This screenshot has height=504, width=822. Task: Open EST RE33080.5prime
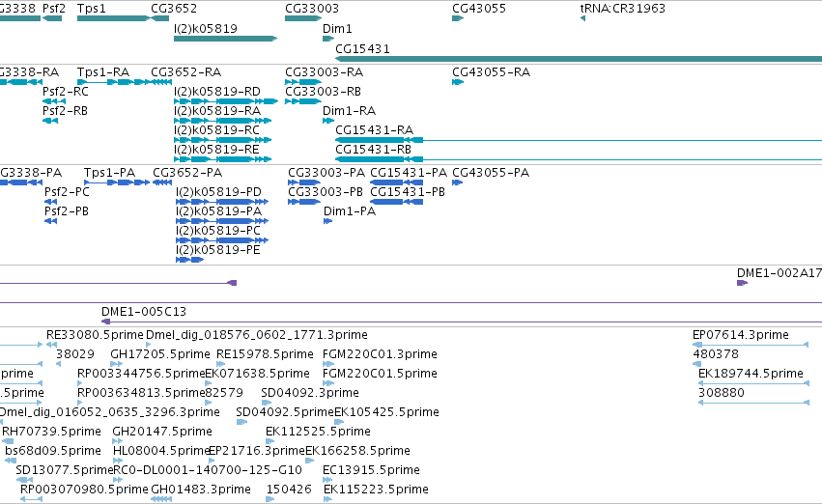[x=51, y=345]
